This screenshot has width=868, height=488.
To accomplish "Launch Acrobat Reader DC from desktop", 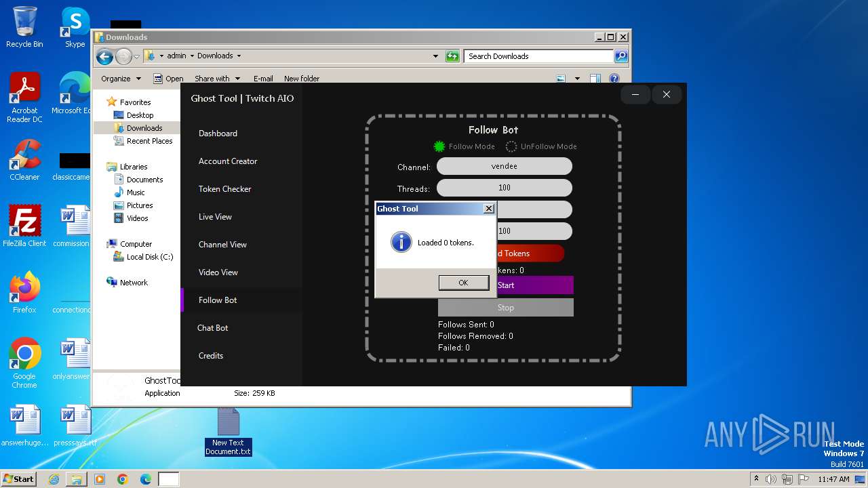I will pos(24,97).
